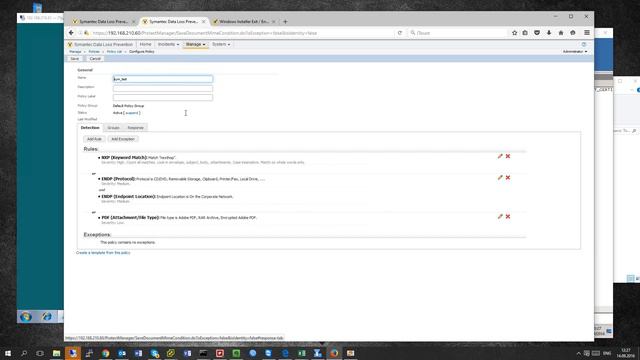Open a new browser tab with plus

pos(285,22)
